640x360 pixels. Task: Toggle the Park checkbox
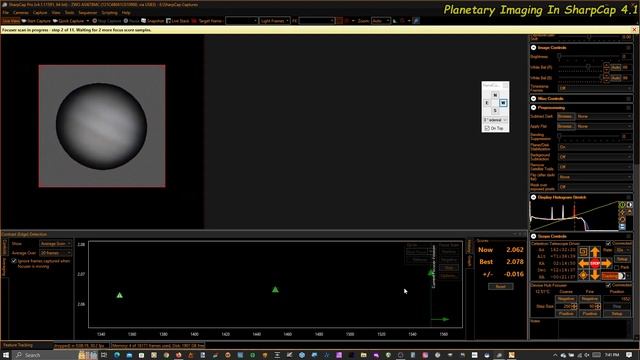[616, 268]
